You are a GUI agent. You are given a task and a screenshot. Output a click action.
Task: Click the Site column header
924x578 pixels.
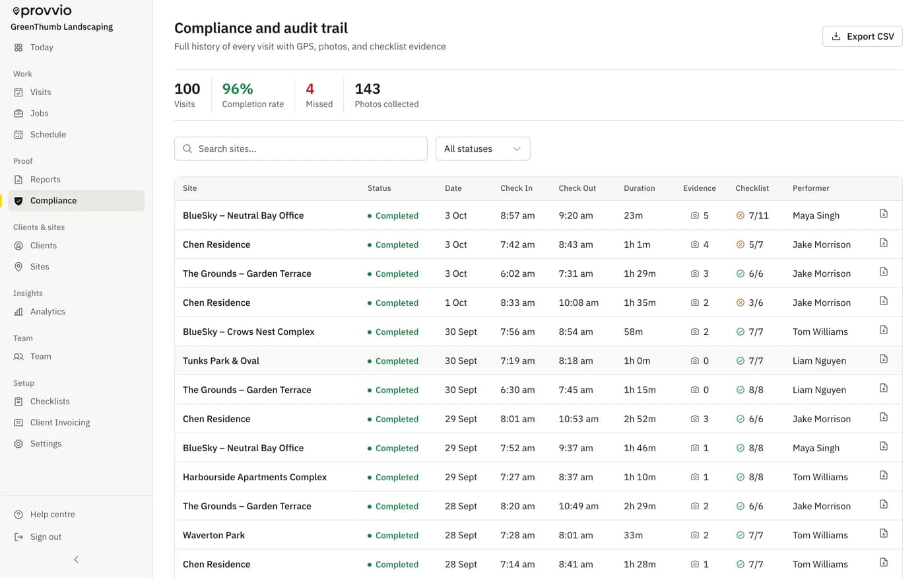click(x=190, y=188)
